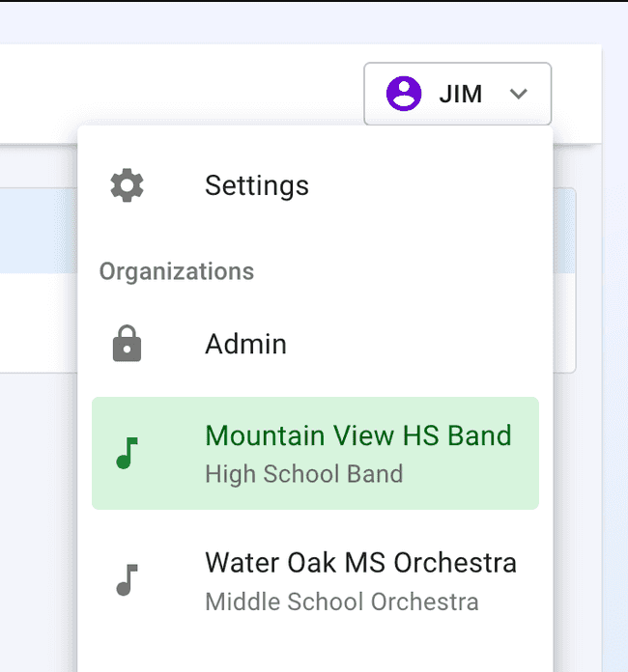The width and height of the screenshot is (628, 672).
Task: Open Settings from the user menu
Action: [257, 185]
